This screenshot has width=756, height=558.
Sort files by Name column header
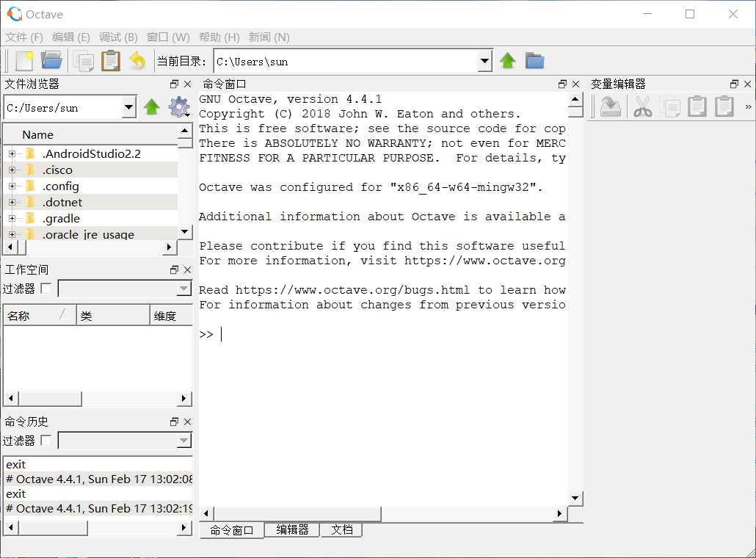click(x=90, y=134)
